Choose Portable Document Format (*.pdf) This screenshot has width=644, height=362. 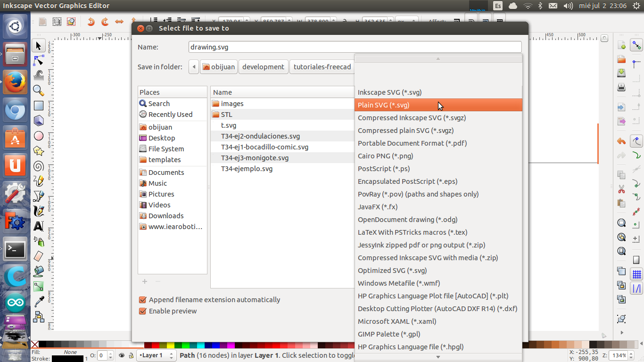click(x=412, y=143)
